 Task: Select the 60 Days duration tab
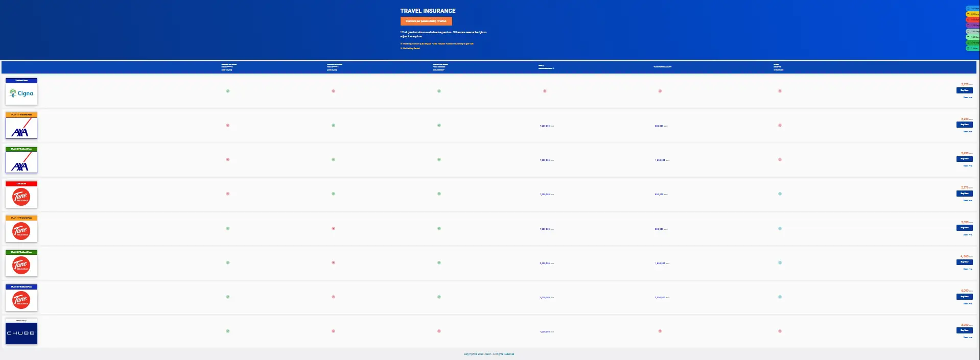[x=972, y=14]
